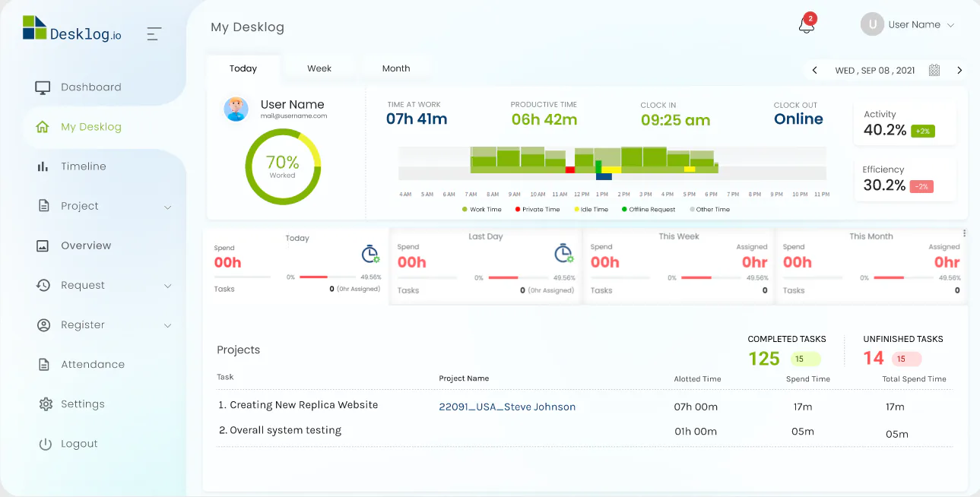Switch to the Month tab

click(395, 68)
